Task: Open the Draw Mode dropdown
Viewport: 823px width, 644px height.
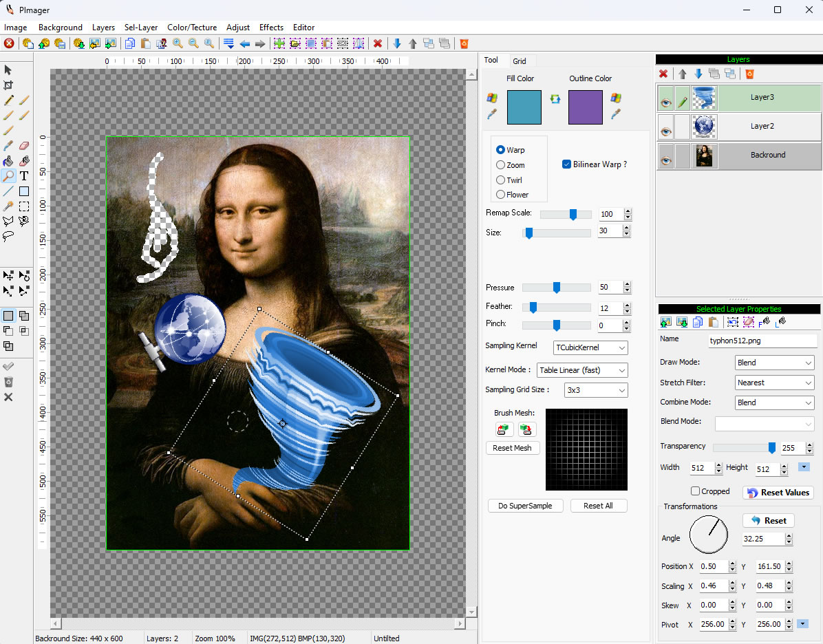Action: click(774, 363)
